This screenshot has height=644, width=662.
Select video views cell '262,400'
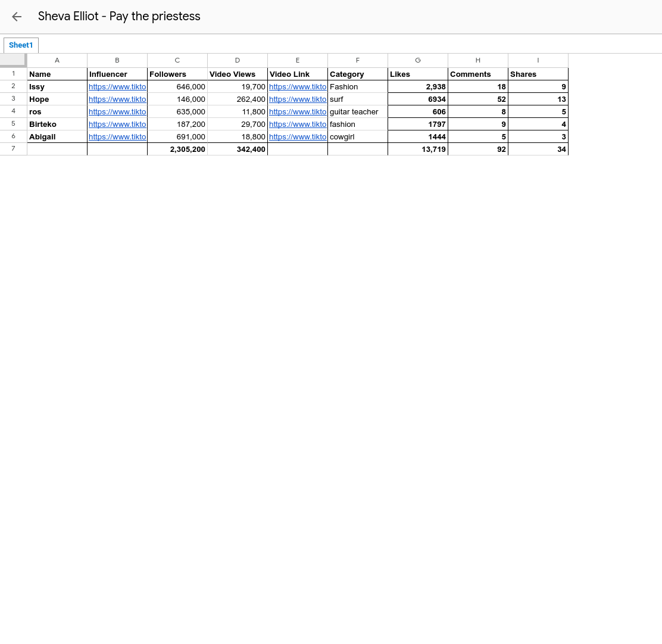click(x=238, y=99)
